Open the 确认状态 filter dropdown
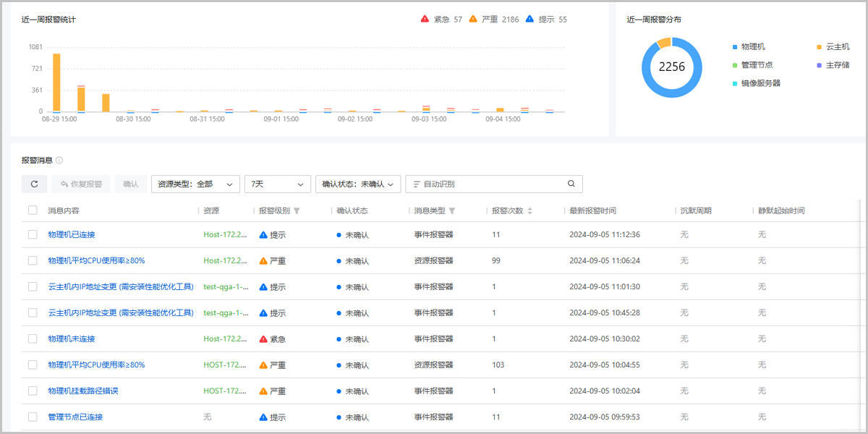 click(358, 184)
